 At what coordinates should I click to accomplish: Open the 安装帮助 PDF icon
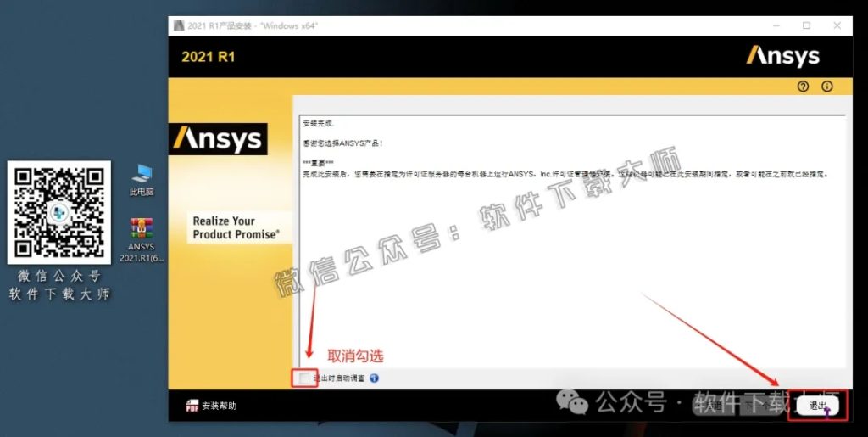point(192,406)
